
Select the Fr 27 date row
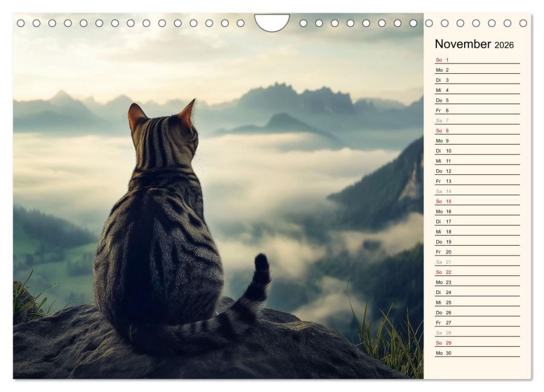click(477, 322)
